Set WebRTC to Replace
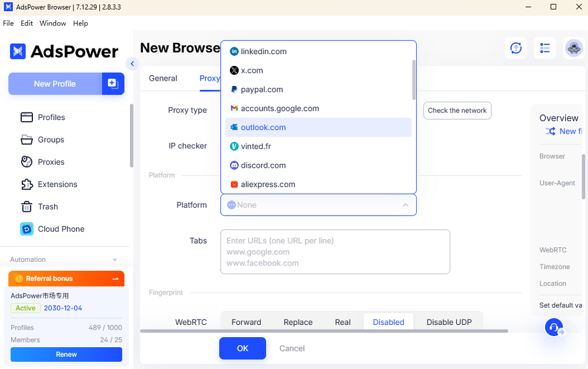 [298, 322]
